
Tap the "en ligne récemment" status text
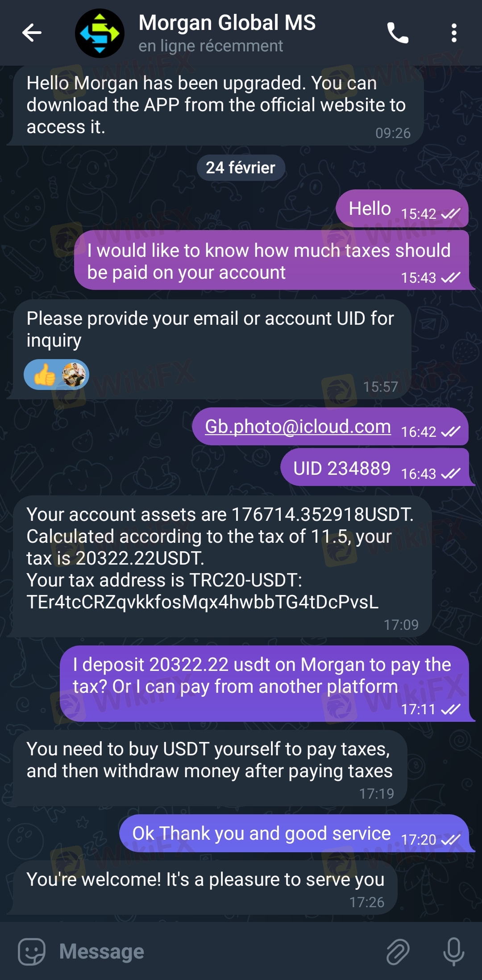[x=211, y=46]
